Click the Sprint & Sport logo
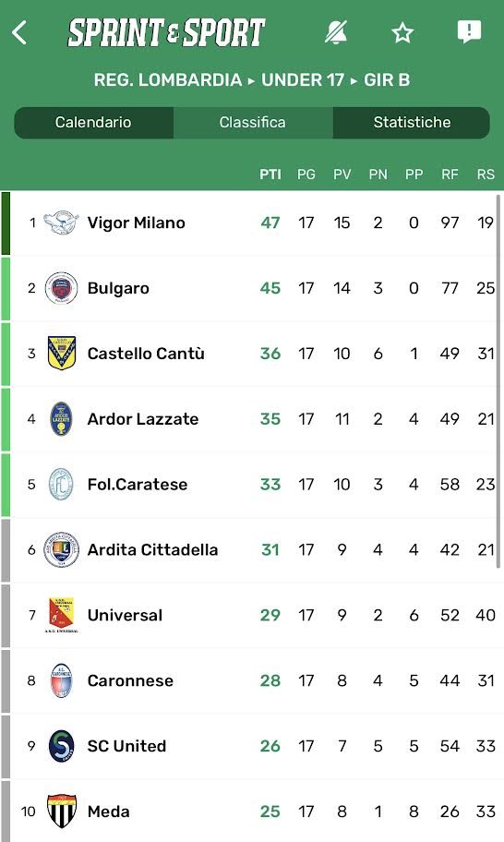The width and height of the screenshot is (504, 842). [166, 32]
